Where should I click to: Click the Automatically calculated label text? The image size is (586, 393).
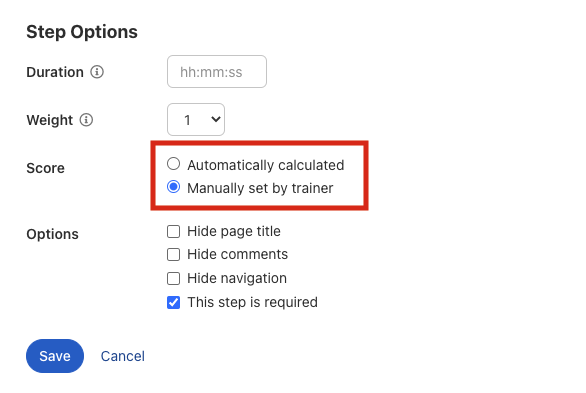[x=266, y=165]
